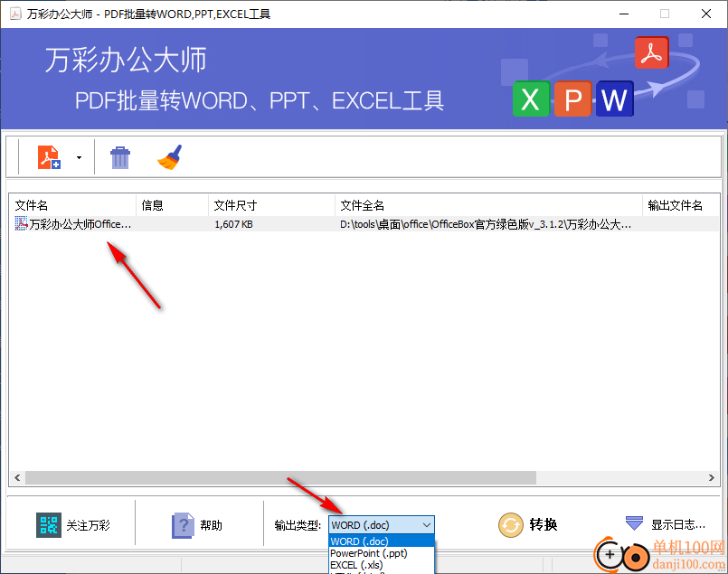
Task: Click left arrow of horizontal scrollbar
Action: (17, 477)
